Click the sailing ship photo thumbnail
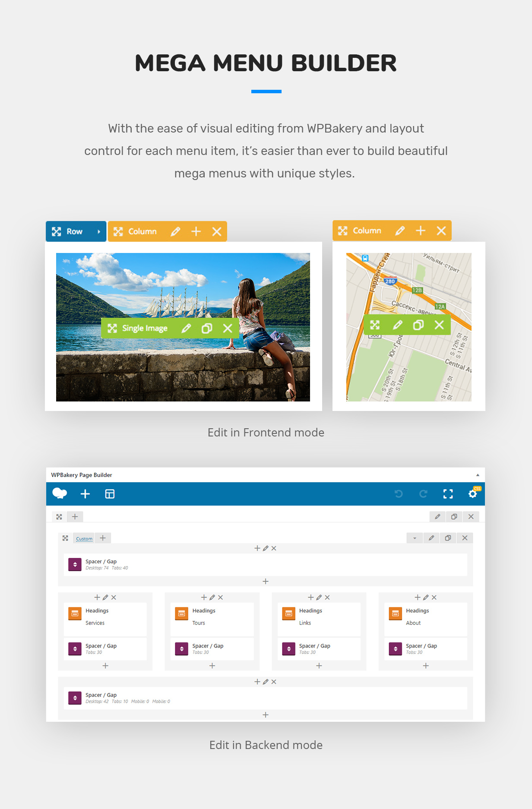This screenshot has width=532, height=809. click(x=183, y=327)
